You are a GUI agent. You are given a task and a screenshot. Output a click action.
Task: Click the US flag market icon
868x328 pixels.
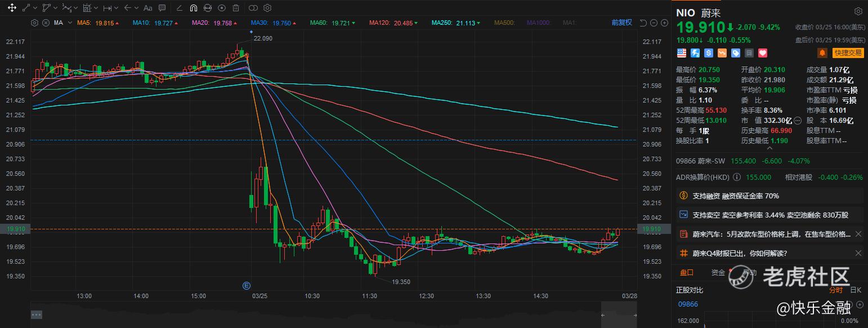[x=682, y=53]
